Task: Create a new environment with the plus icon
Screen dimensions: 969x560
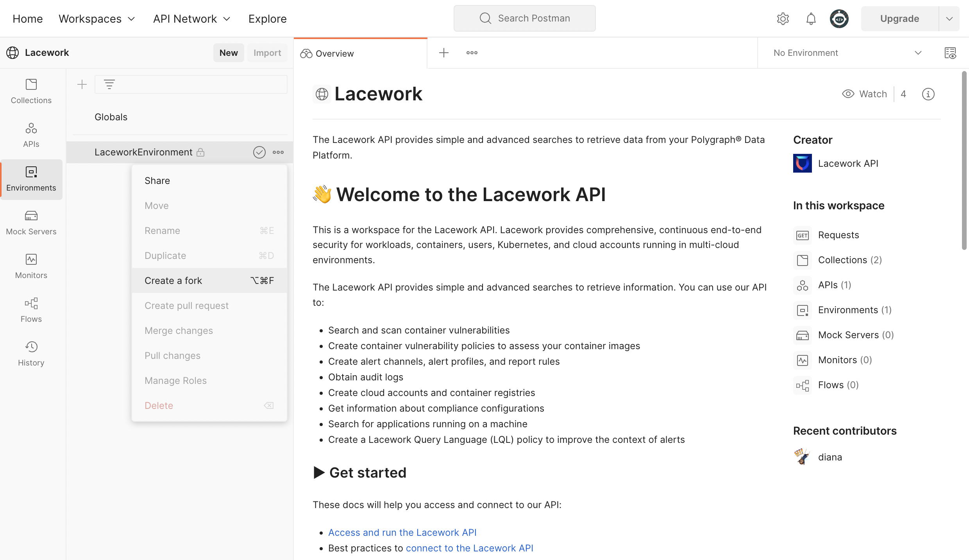Action: 82,84
